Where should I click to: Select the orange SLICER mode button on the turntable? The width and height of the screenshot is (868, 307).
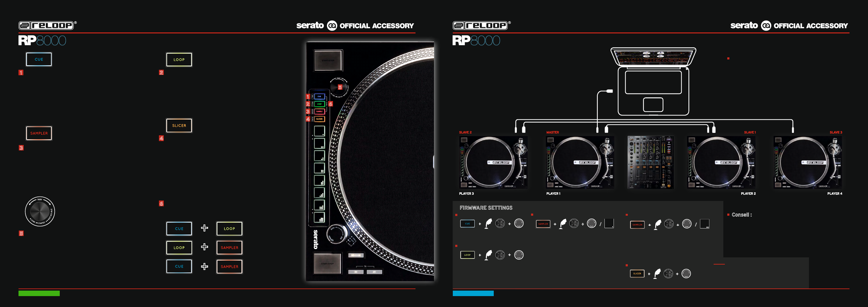319,119
